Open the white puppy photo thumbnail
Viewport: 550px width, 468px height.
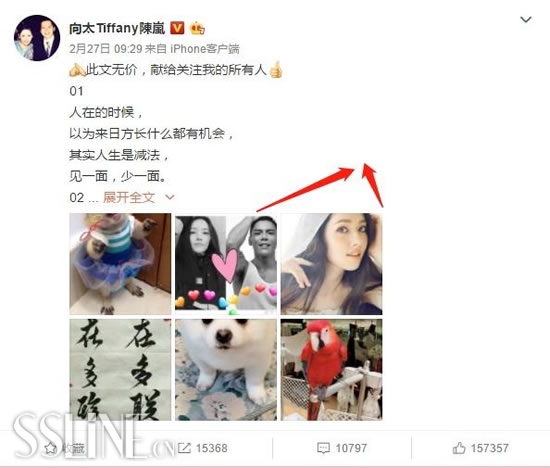226,369
